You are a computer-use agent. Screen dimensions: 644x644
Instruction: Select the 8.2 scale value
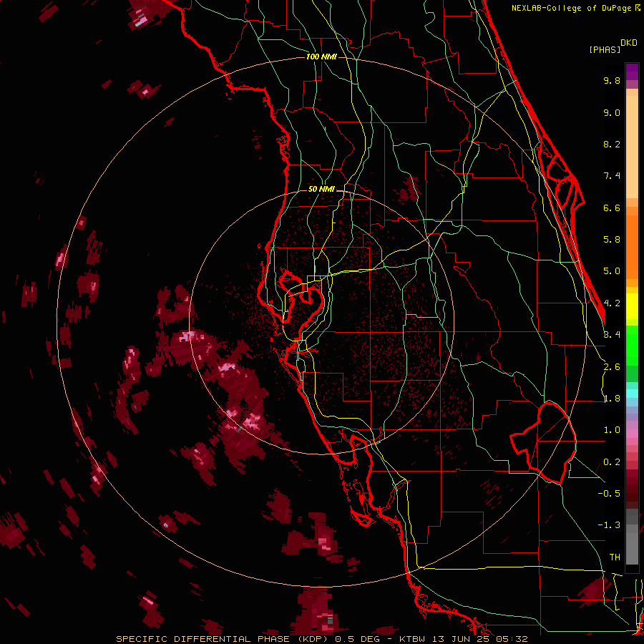(x=612, y=144)
